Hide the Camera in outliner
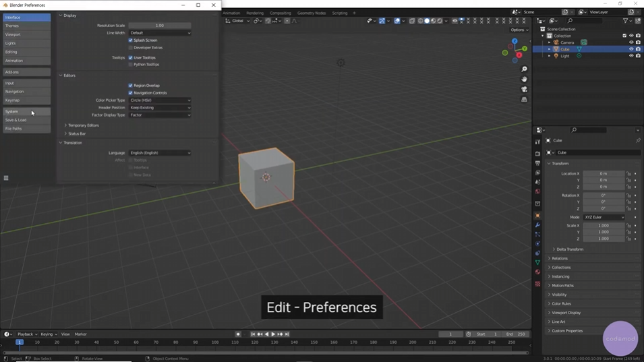This screenshot has width=644, height=362. click(x=631, y=42)
